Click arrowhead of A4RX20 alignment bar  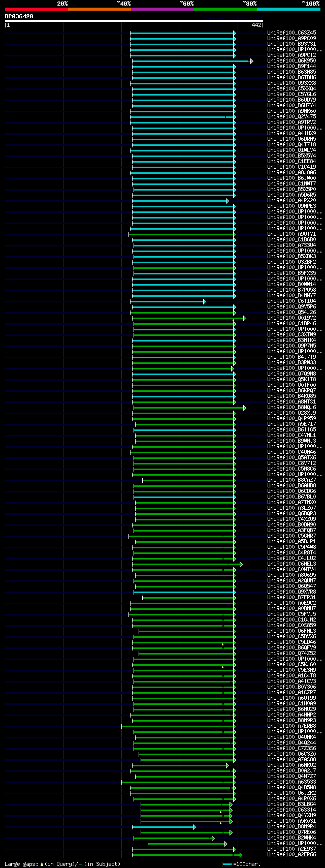coord(227,201)
